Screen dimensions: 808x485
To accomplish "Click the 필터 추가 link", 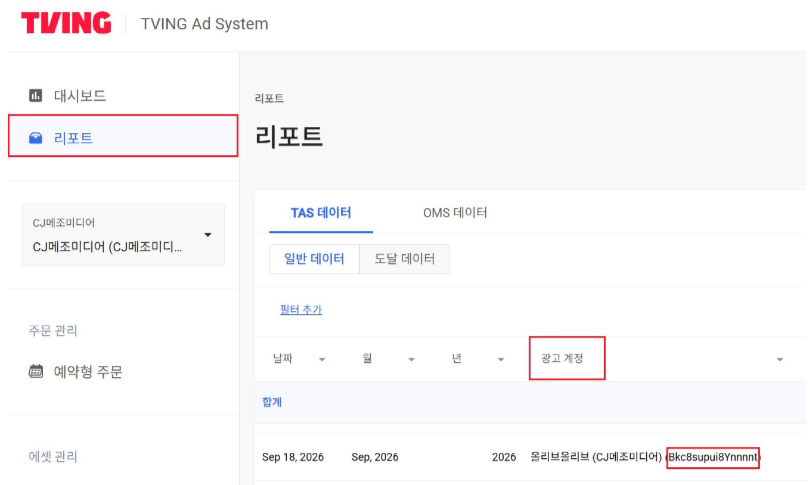I will click(301, 310).
